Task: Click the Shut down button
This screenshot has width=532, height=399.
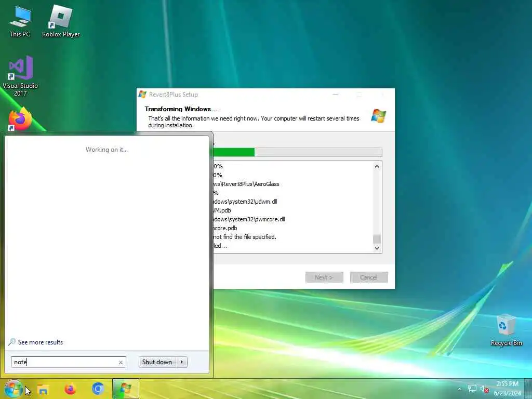Action: click(x=157, y=362)
